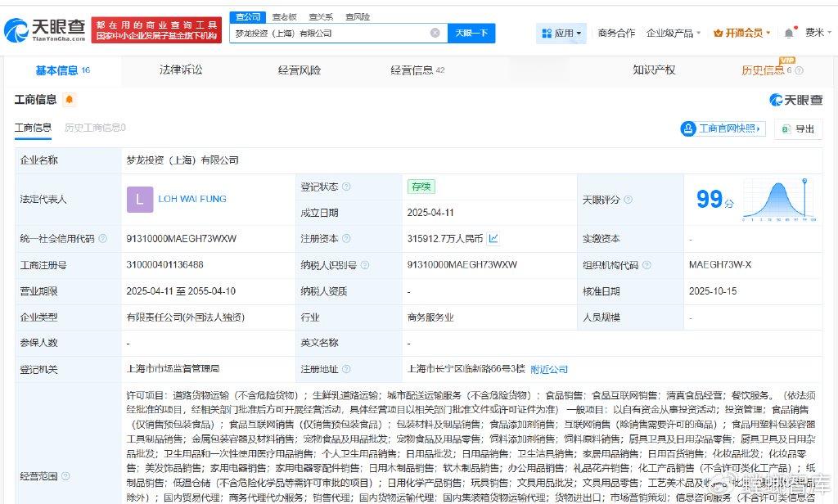Show help for 纳税人识别号
Screen dimensions: 838x504
tap(364, 264)
